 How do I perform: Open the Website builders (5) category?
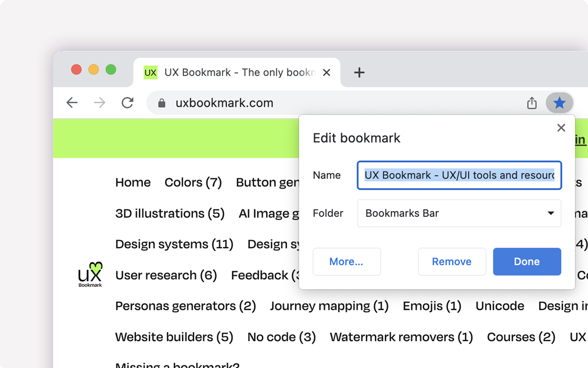pos(174,337)
